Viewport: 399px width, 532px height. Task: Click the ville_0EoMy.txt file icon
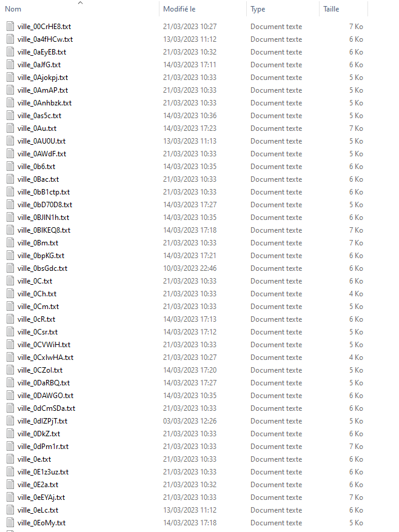10,523
